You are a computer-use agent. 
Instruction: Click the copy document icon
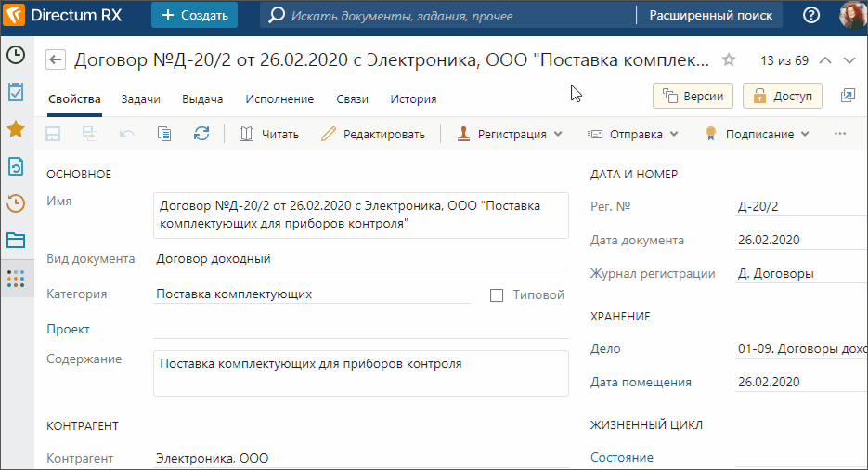tap(164, 134)
